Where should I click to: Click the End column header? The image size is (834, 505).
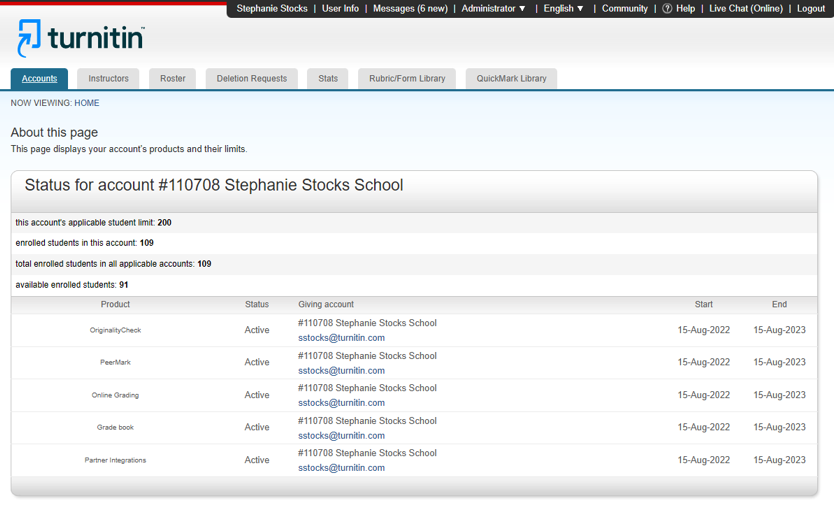[779, 304]
